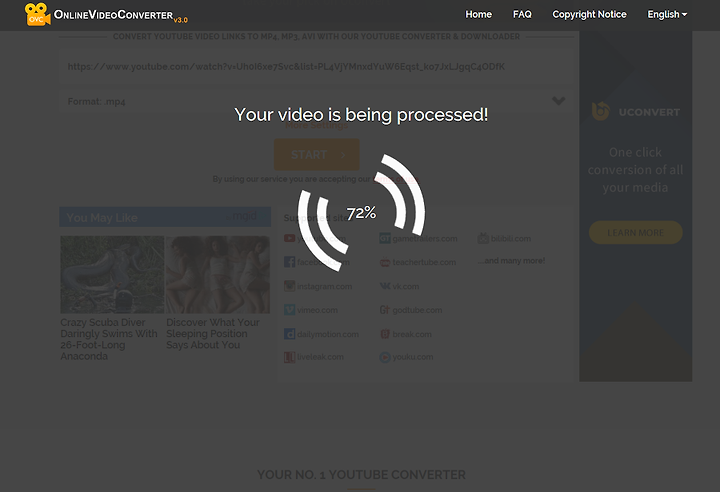Select the vk.com text

click(405, 286)
